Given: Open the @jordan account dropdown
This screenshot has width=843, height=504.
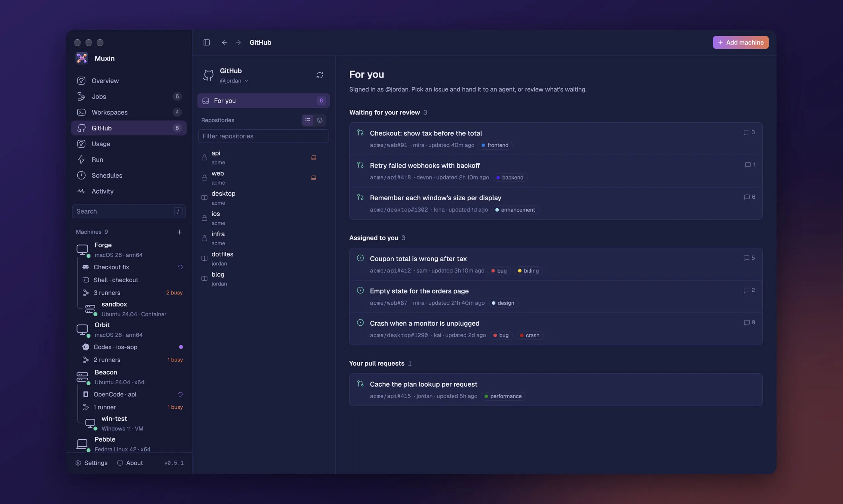Looking at the screenshot, I should pos(234,81).
